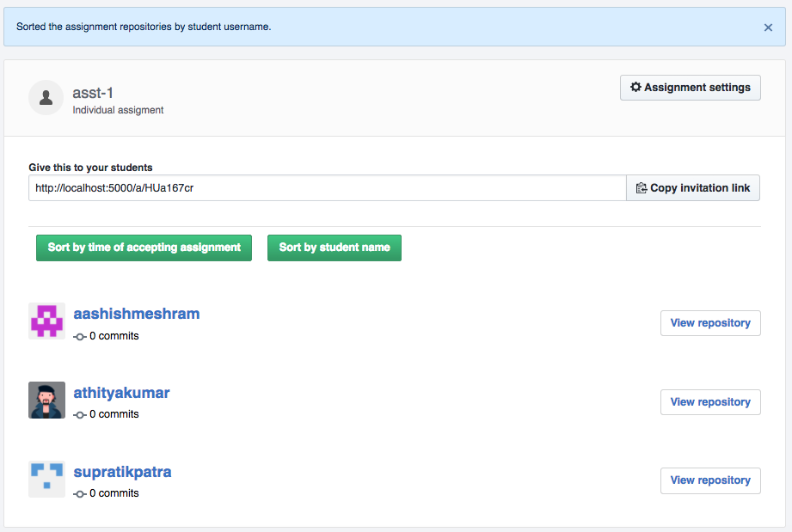792x532 pixels.
Task: Click Copy invitation link button
Action: point(693,187)
